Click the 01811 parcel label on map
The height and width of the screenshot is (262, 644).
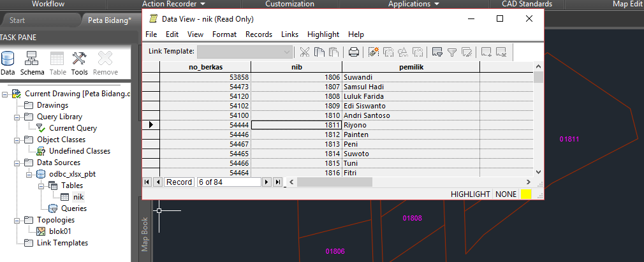coord(569,139)
